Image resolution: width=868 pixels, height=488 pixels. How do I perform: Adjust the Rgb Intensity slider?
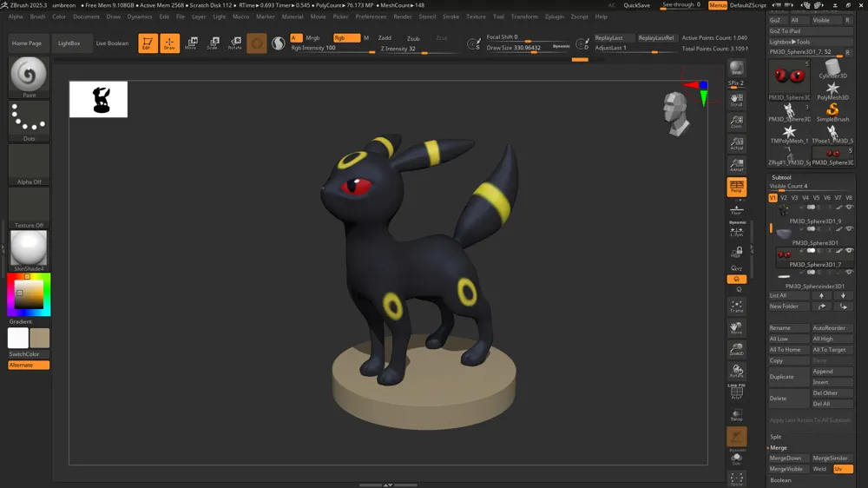(332, 48)
